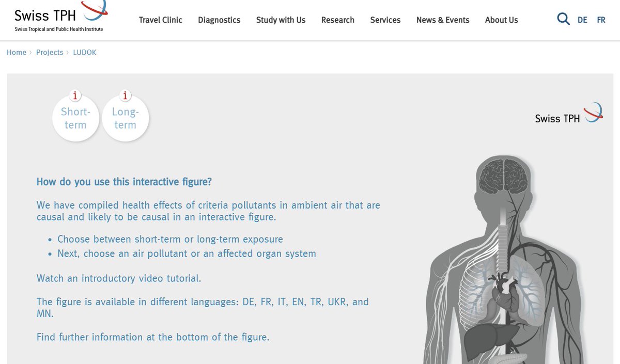Screen dimensions: 620x364
Task: Switch site language to FR
Action: pos(601,20)
